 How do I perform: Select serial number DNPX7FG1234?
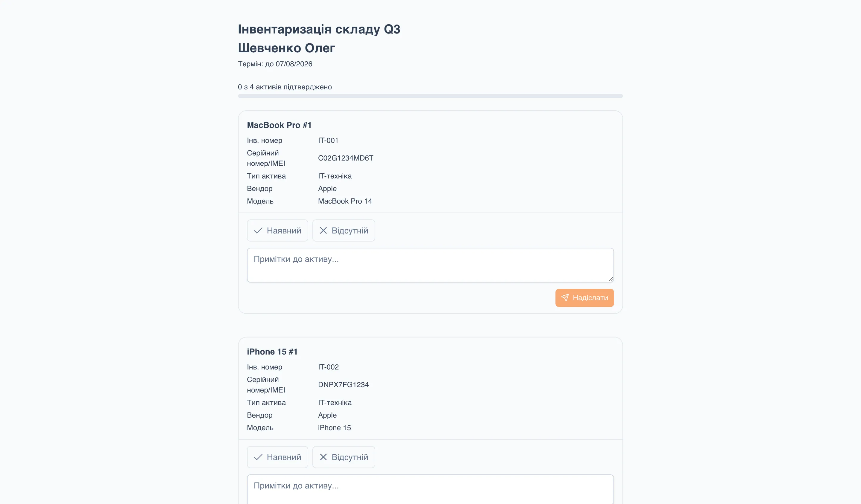pyautogui.click(x=344, y=385)
